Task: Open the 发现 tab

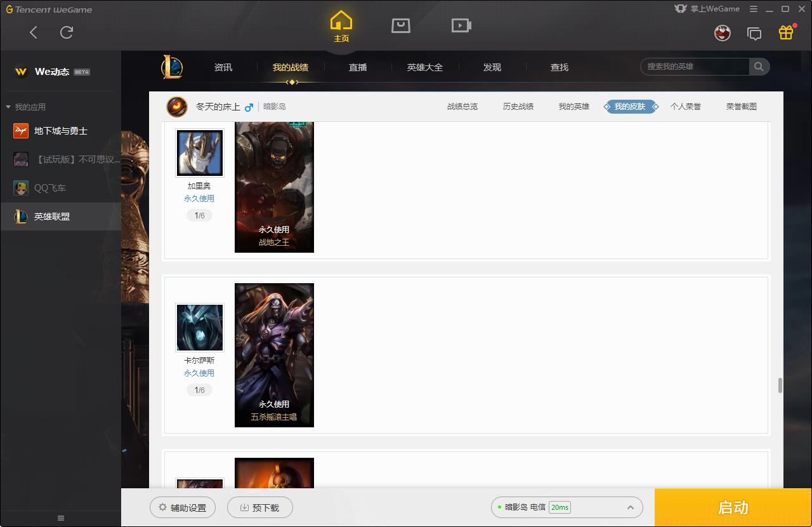Action: [x=492, y=67]
